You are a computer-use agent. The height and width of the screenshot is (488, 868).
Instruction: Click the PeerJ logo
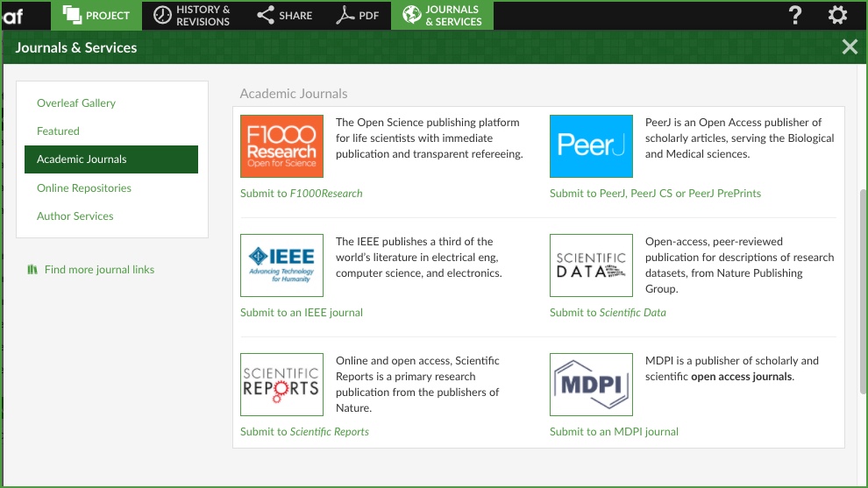click(591, 146)
